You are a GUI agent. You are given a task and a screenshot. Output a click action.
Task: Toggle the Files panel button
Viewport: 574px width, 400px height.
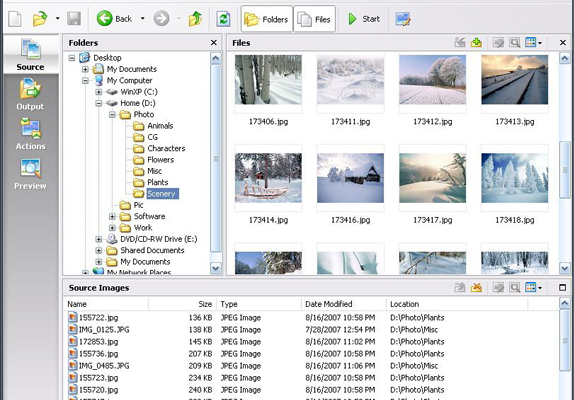pos(314,19)
